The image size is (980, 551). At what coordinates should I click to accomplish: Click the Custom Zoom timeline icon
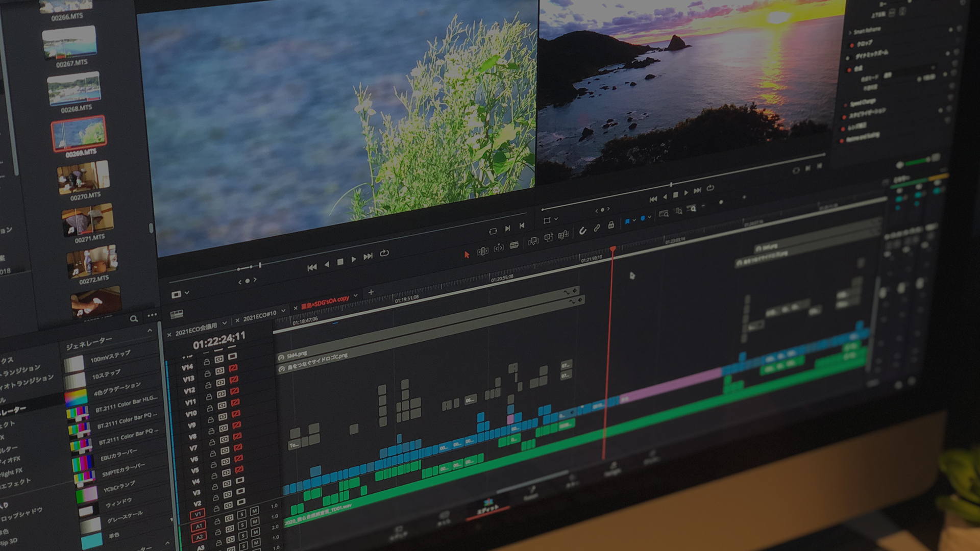coord(692,208)
